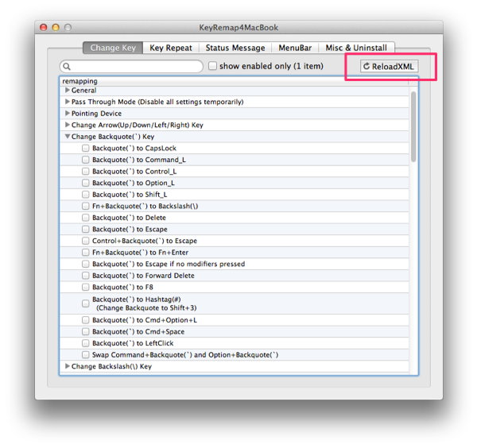Viewport: 477px width, 448px height.
Task: Toggle show enabled only checkbox
Action: click(x=212, y=66)
